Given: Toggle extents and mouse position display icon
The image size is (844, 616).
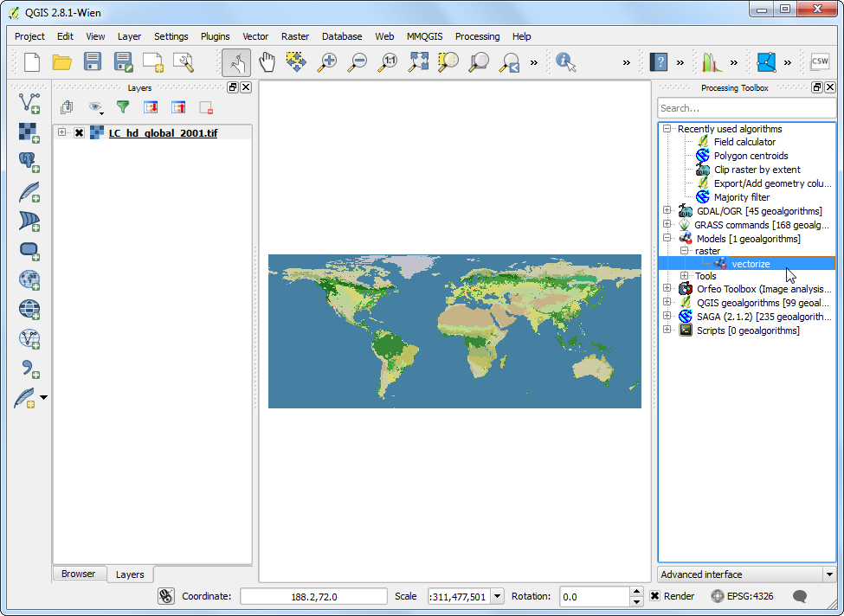Looking at the screenshot, I should 166,596.
